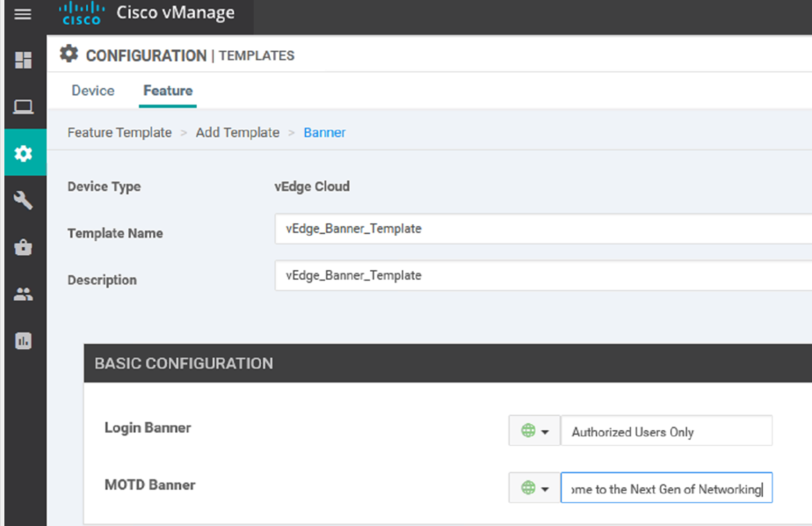Screen dimensions: 812x526
Task: Open the Maintenance toolbox sidebar icon
Action: click(24, 247)
